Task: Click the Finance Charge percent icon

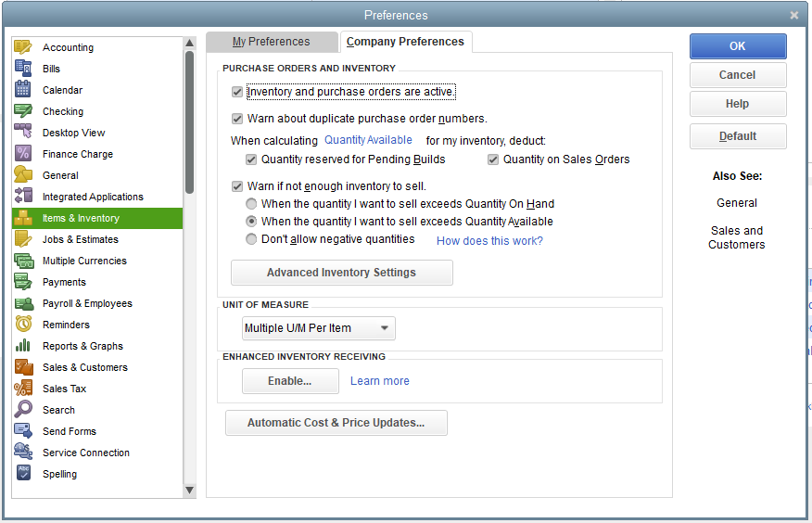Action: pyautogui.click(x=23, y=154)
